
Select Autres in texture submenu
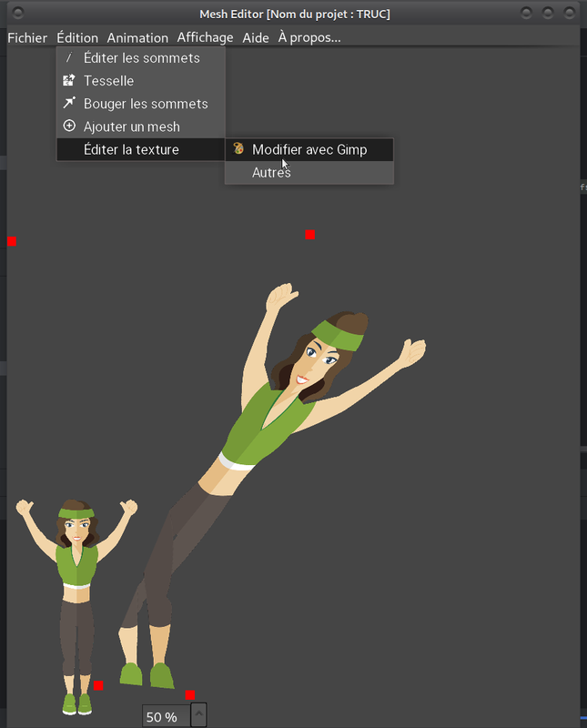coord(309,172)
